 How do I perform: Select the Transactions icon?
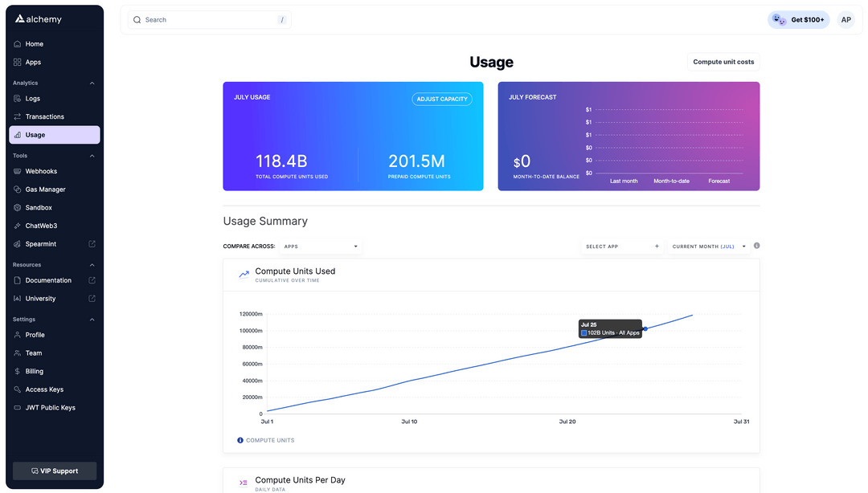pos(16,116)
